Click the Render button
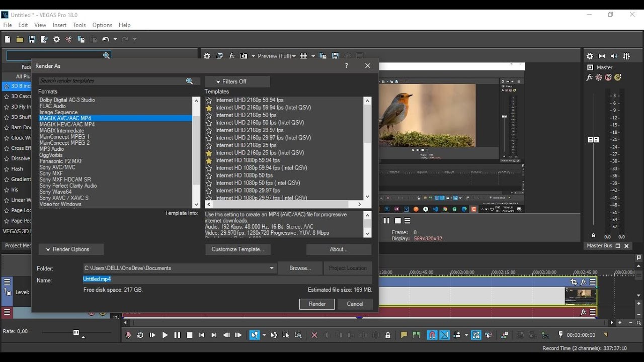This screenshot has width=644, height=362. [317, 304]
